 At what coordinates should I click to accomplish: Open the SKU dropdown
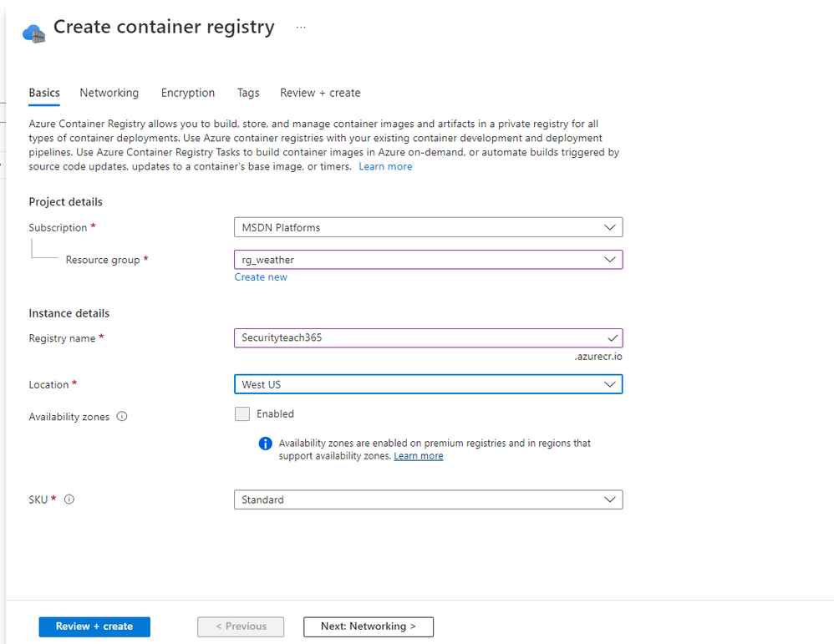(x=428, y=499)
